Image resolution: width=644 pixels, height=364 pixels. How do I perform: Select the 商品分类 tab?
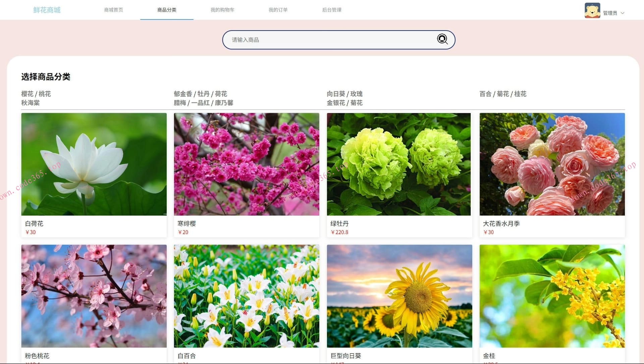coord(167,10)
